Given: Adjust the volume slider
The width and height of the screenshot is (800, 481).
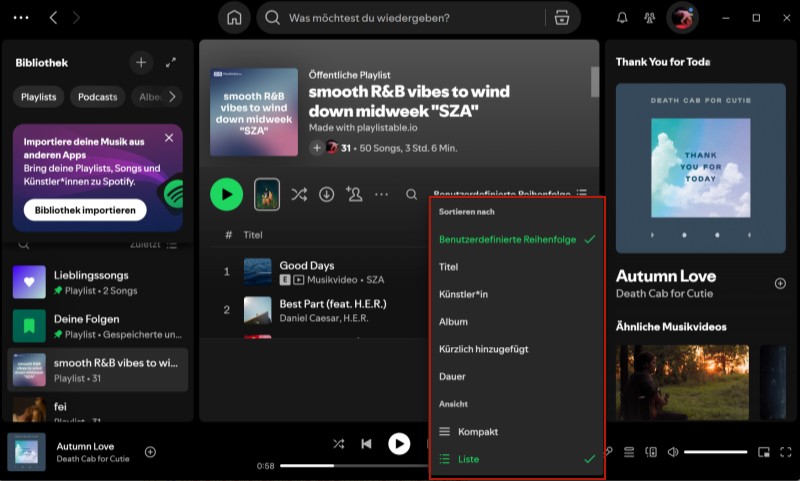Looking at the screenshot, I should 715,452.
